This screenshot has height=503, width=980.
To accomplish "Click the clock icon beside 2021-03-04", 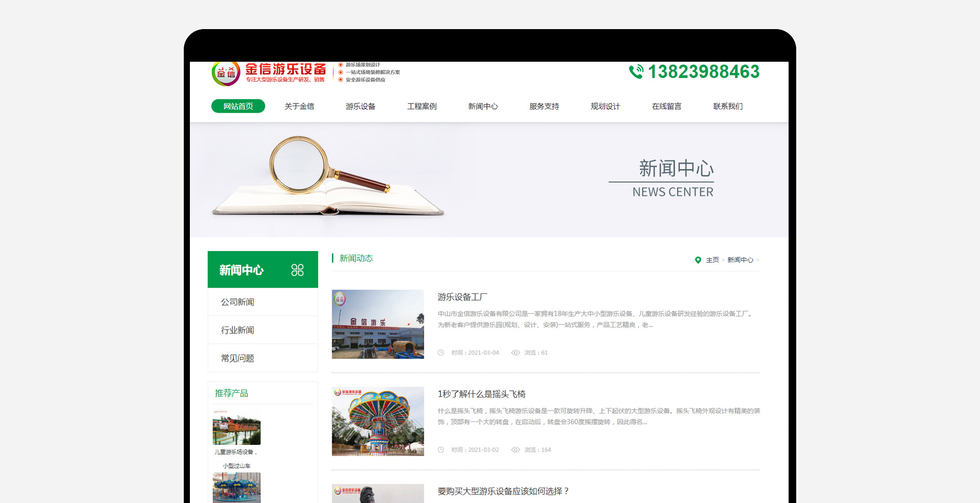I will (441, 353).
